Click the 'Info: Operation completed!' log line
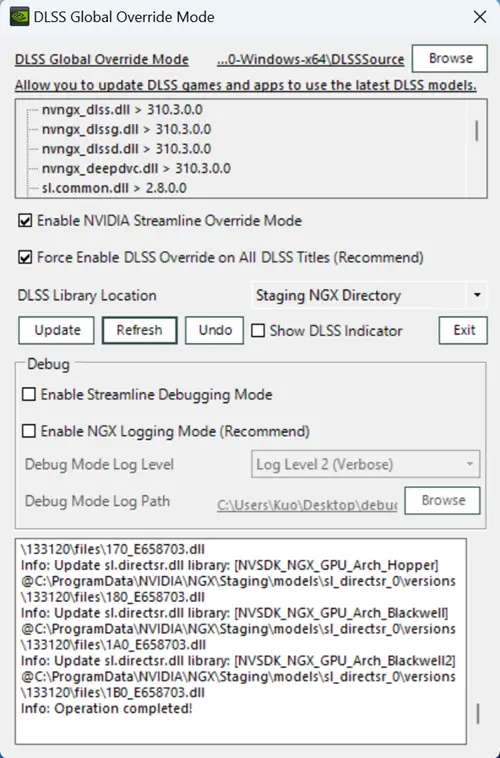This screenshot has height=758, width=500. pyautogui.click(x=106, y=709)
